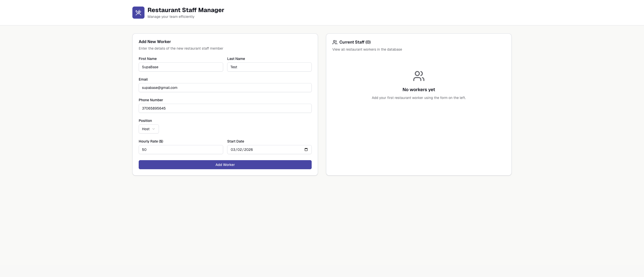Click the Position label text
Screen dimensions: 644x277
145,121
